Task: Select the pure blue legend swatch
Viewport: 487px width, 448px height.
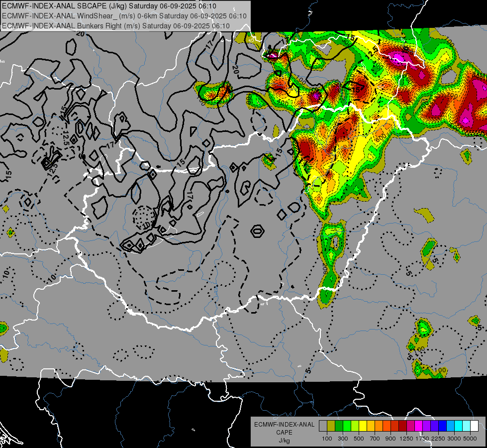Action: tap(442, 426)
